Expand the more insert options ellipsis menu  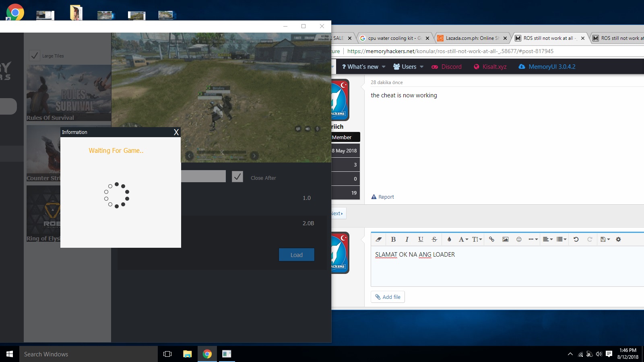pos(533,239)
